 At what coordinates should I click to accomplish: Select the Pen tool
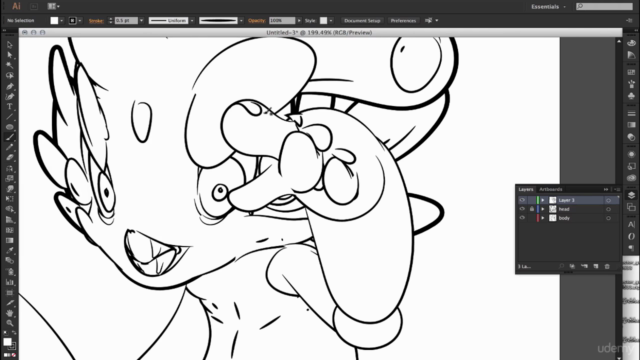[10, 86]
